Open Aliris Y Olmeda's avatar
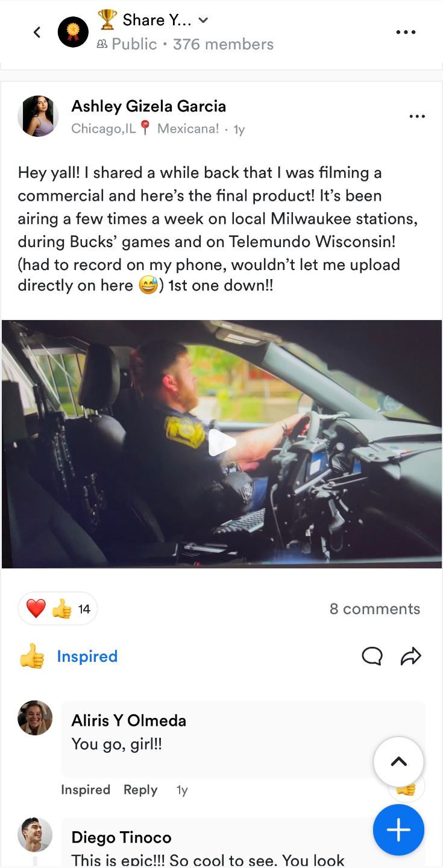Screen dimensions: 443x868 click(x=35, y=718)
